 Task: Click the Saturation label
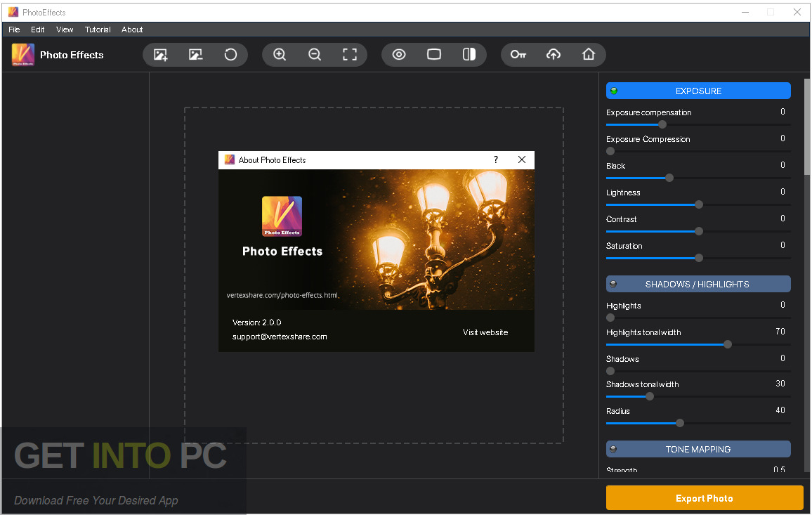point(624,246)
